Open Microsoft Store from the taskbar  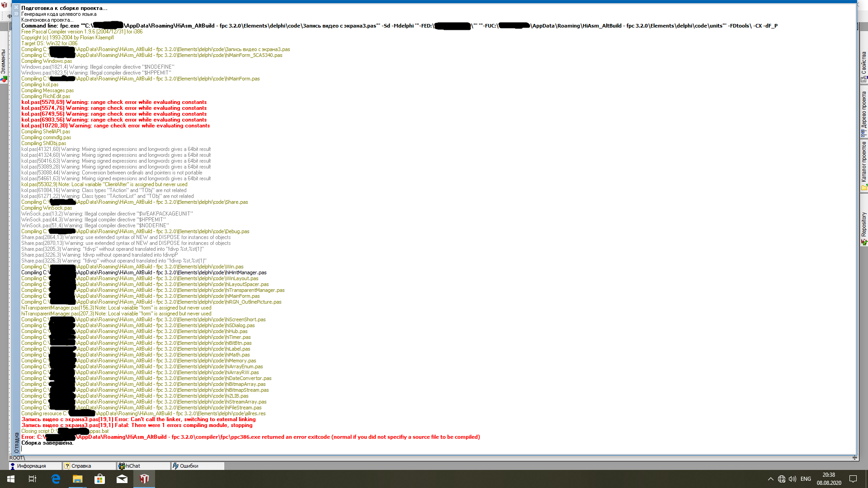[100, 479]
